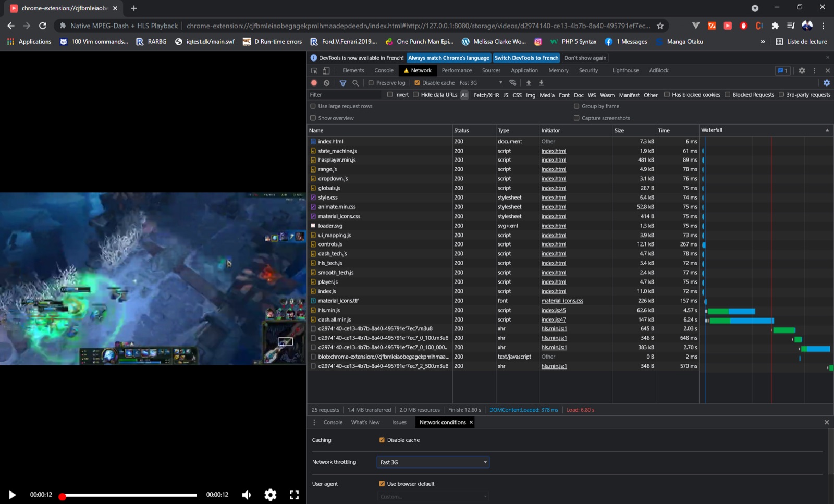This screenshot has width=834, height=504.
Task: Switch drawer to What's New tab
Action: click(365, 422)
